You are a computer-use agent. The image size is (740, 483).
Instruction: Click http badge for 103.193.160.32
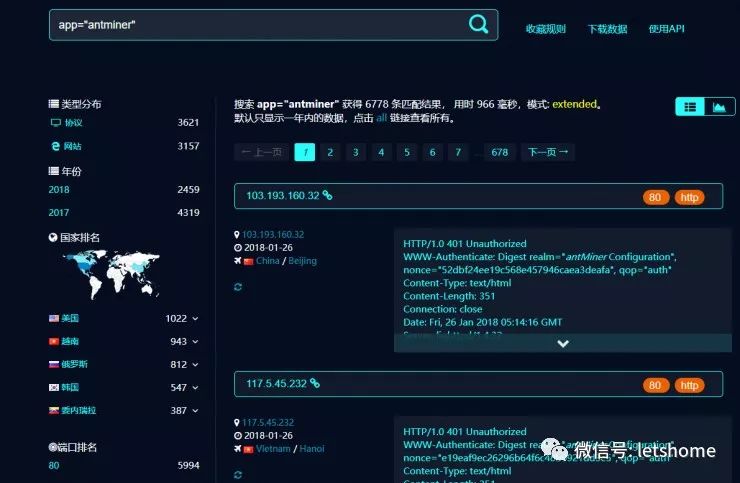pos(690,197)
